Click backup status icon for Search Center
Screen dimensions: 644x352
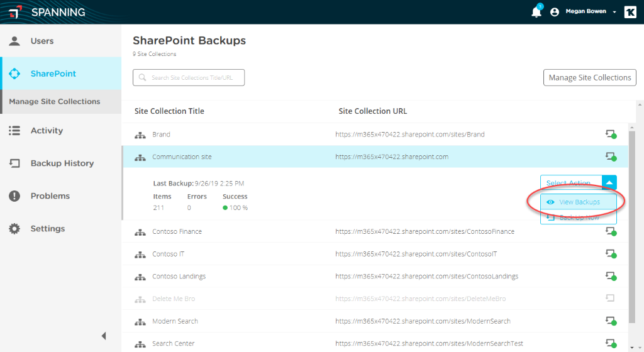(x=611, y=343)
